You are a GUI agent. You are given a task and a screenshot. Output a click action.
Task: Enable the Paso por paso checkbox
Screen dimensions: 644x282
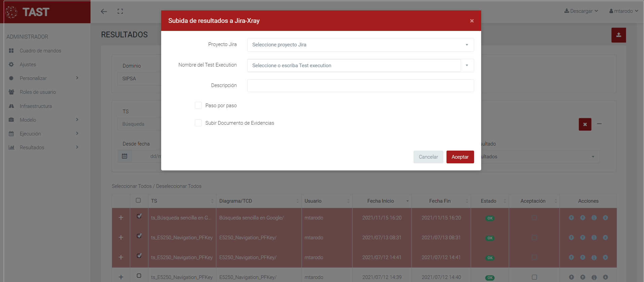198,106
